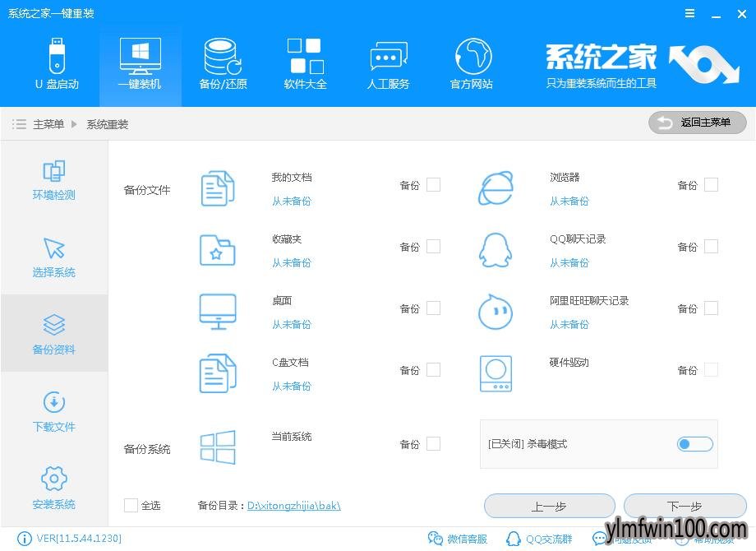Click the 下一步 next button

point(685,506)
